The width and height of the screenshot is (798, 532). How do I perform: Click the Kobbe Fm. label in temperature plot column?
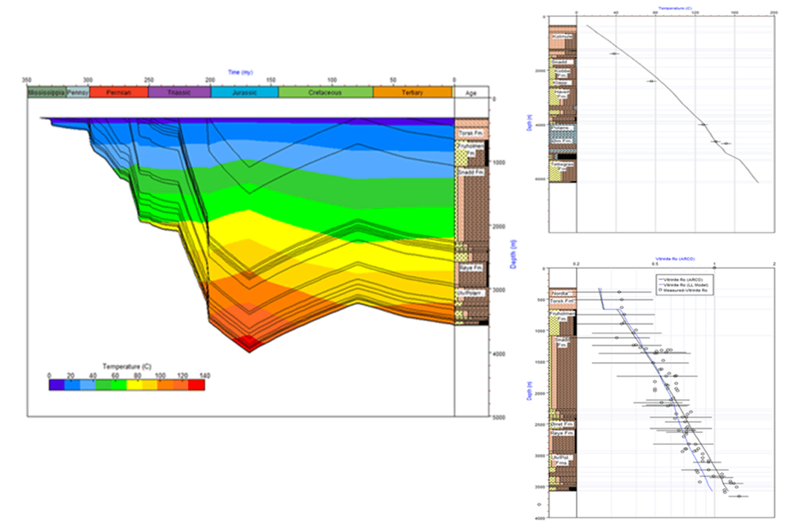562,73
